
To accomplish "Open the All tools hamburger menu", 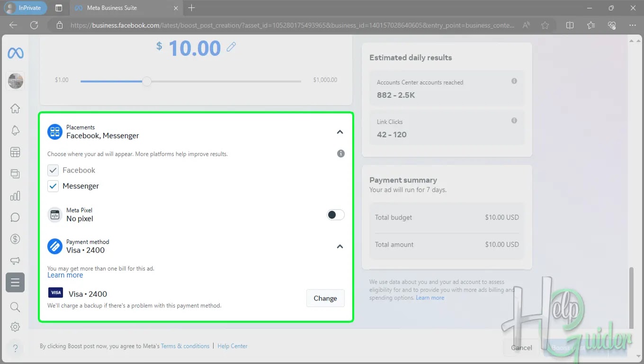I will tap(15, 282).
